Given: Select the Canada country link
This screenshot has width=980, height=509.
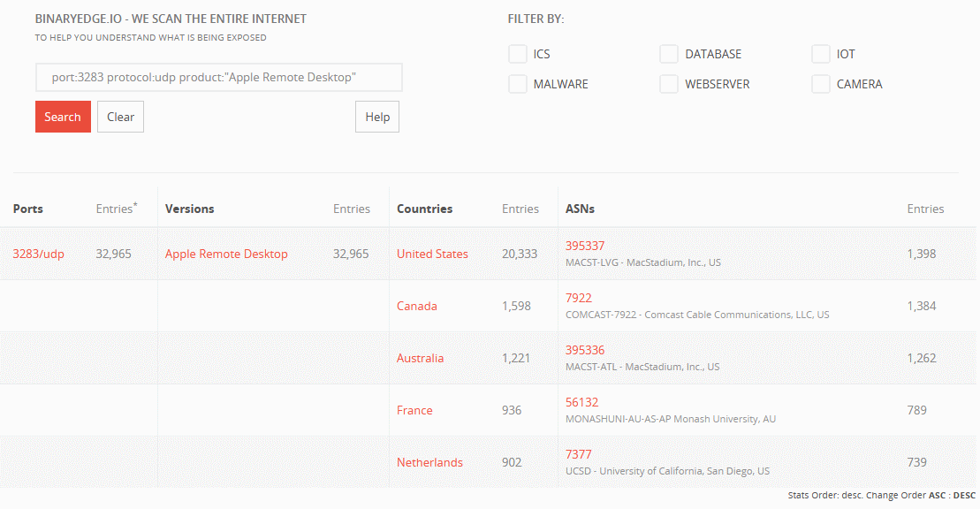Looking at the screenshot, I should pyautogui.click(x=417, y=307).
